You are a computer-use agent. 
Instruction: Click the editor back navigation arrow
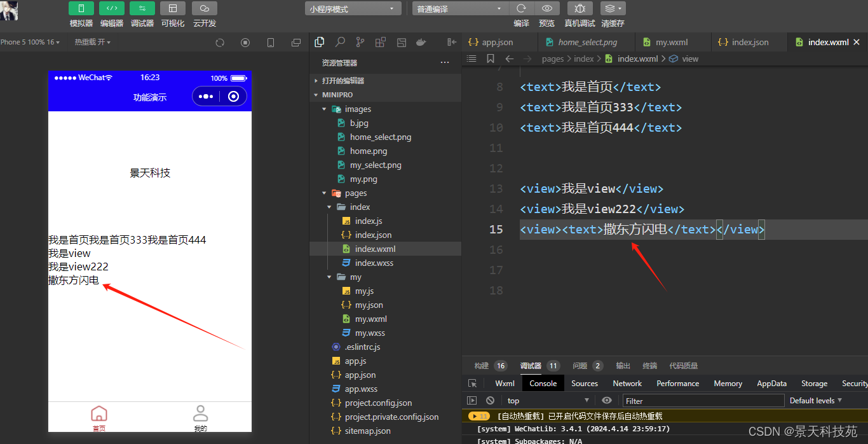(x=509, y=59)
